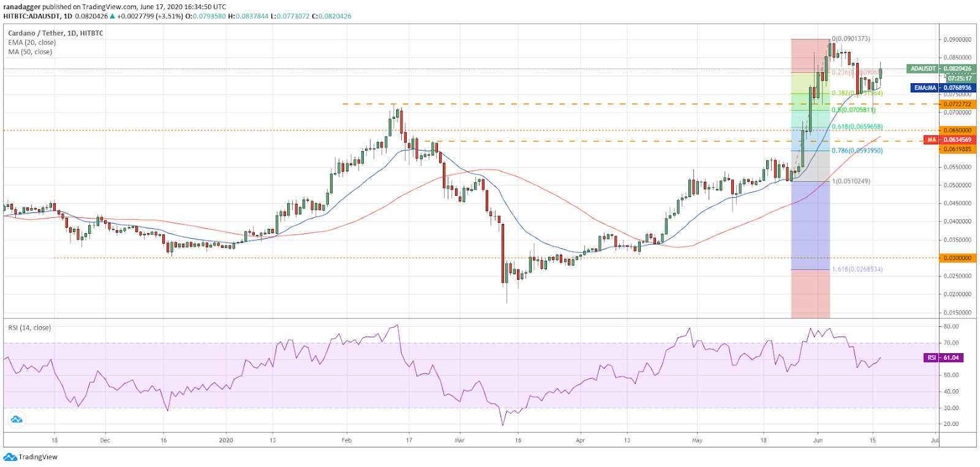Click the orange 0.0300000 price label
Screen dimensions: 980x467
pyautogui.click(x=957, y=258)
